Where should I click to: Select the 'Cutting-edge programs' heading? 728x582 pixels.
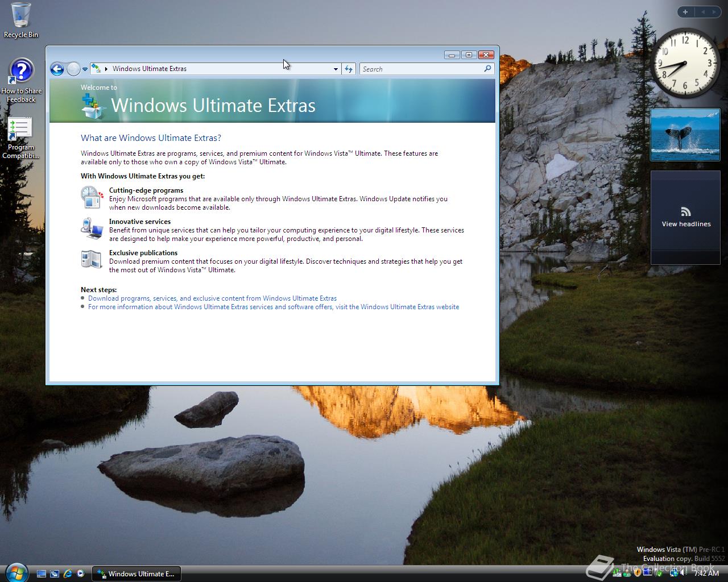point(146,190)
